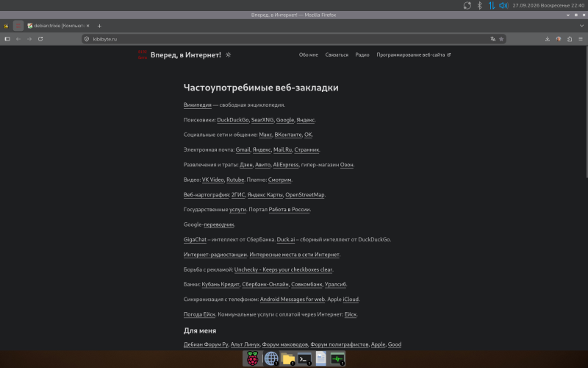
Task: Open the Raspberry Pi main menu
Action: pos(252,359)
